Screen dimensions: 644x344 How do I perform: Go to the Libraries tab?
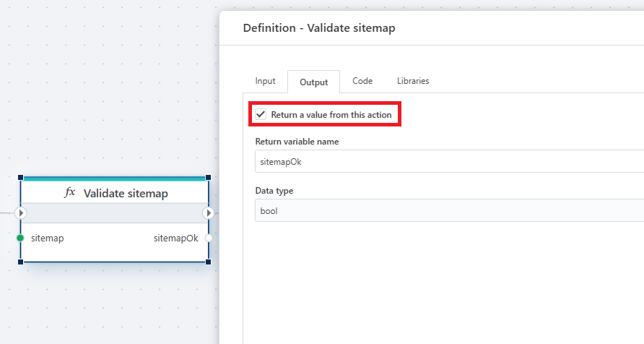413,81
